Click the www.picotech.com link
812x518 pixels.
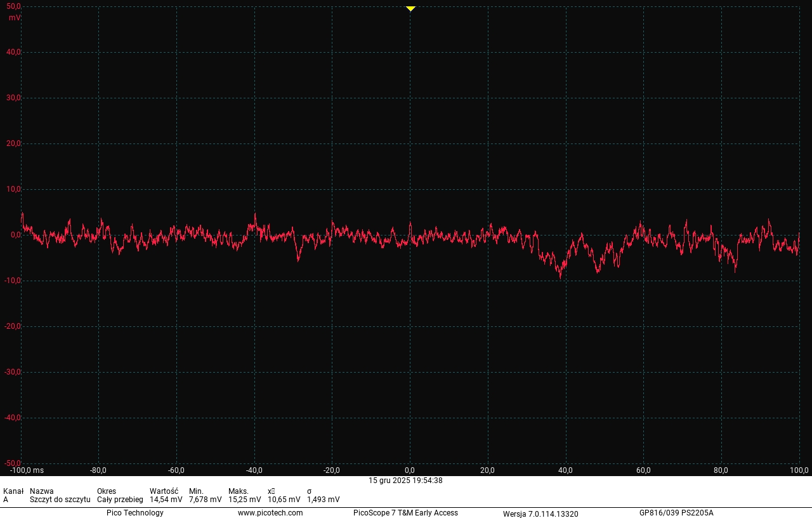pos(270,513)
